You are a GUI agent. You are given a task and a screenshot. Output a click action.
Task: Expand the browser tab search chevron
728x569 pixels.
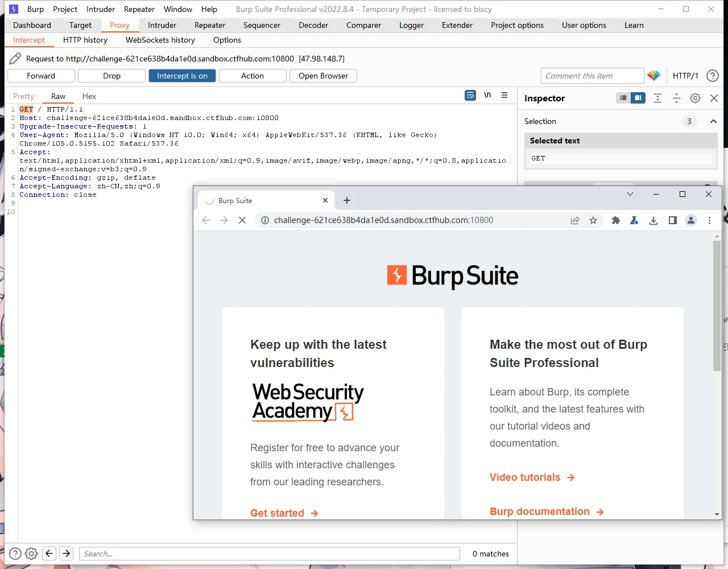click(x=630, y=195)
